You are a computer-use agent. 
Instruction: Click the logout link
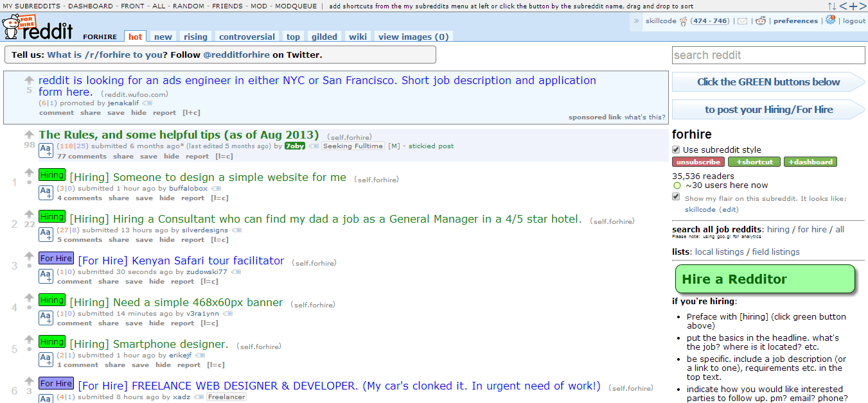[x=854, y=21]
